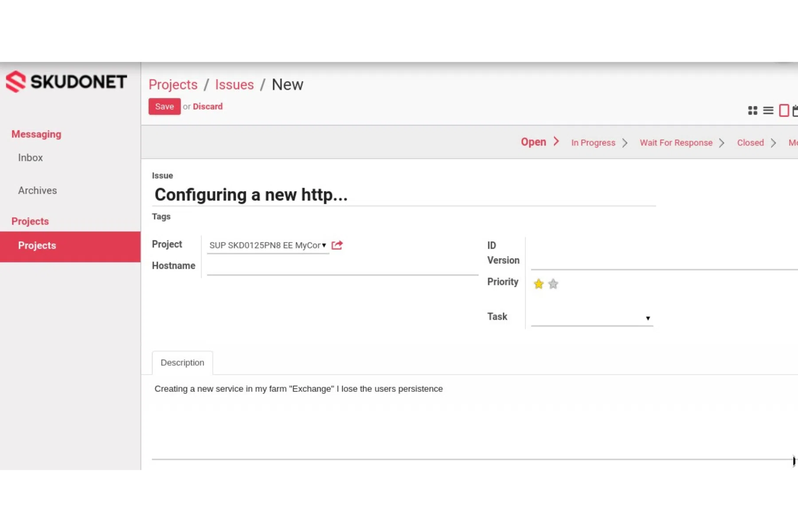
Task: Select Projects in the sidebar menu
Action: pyautogui.click(x=37, y=245)
